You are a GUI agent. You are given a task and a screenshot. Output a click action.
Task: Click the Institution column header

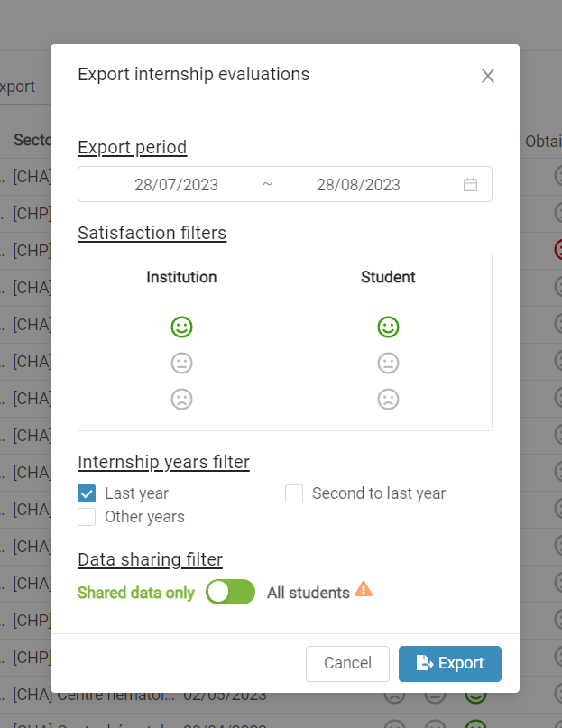(181, 277)
